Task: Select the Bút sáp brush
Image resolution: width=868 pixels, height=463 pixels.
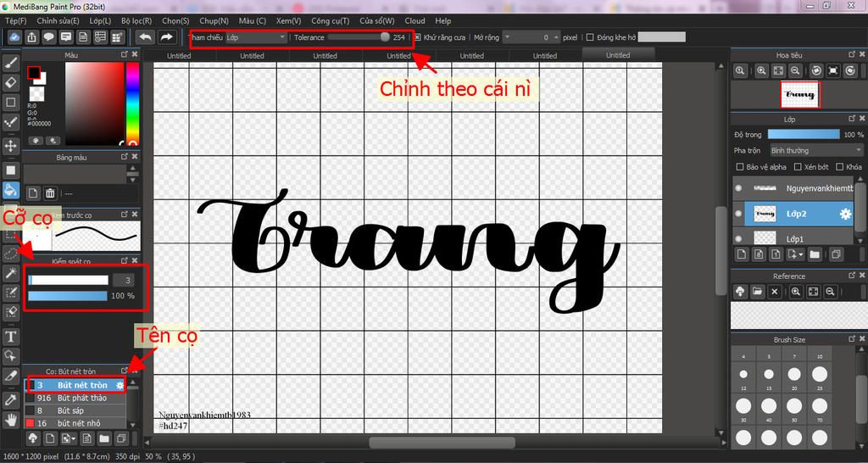Action: (75, 411)
